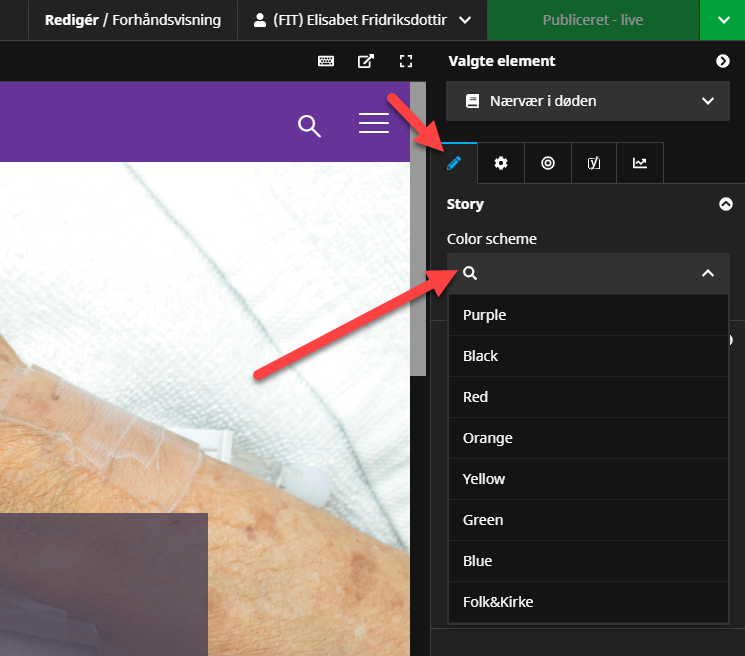
Task: Choose Folk&Kirke color scheme
Action: [588, 602]
